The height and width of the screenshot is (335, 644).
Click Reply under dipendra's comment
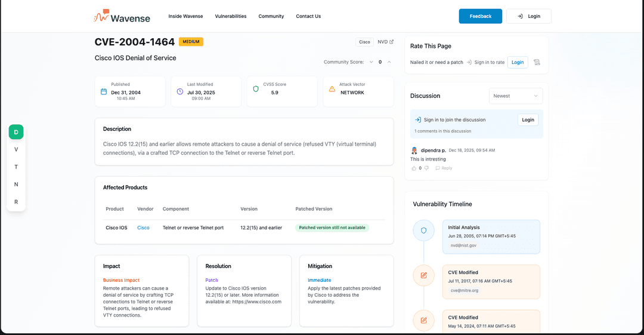coord(444,168)
